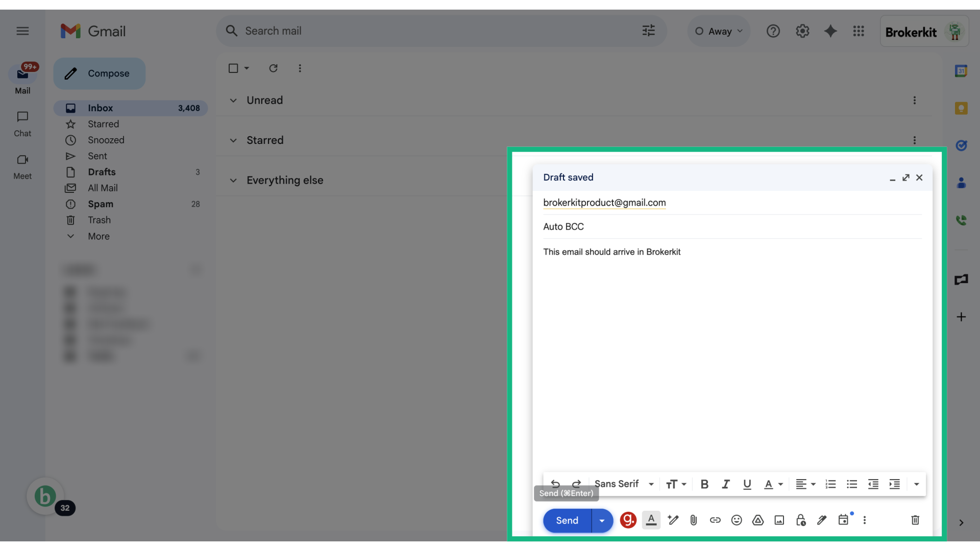Open more options in compose footer

(865, 520)
